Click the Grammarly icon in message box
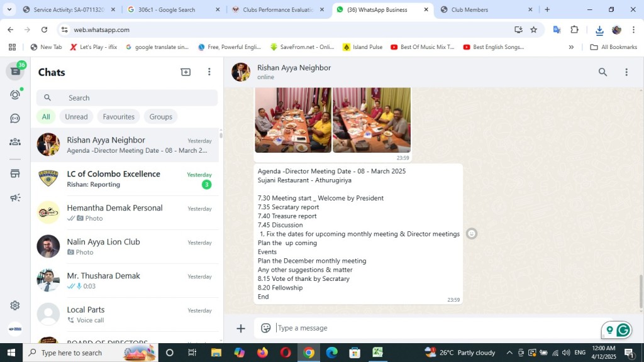The width and height of the screenshot is (644, 362). (x=623, y=330)
